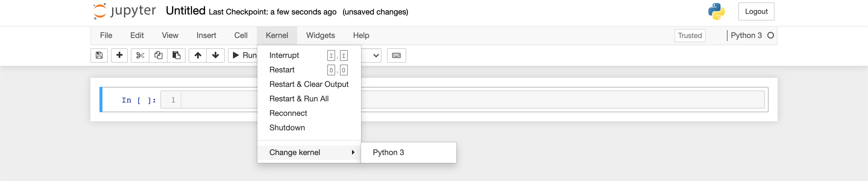This screenshot has width=868, height=181.
Task: Click the Logout button
Action: coord(756,11)
